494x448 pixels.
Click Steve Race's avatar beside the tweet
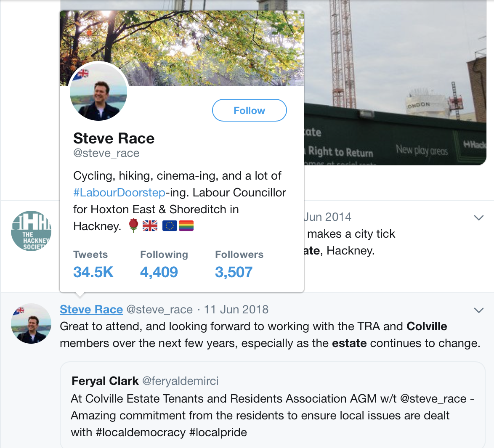tap(31, 323)
